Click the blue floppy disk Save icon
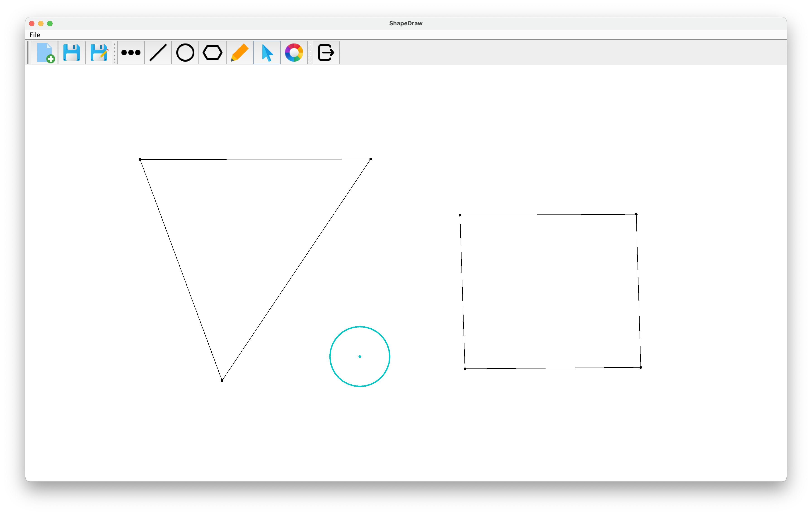 coord(72,53)
